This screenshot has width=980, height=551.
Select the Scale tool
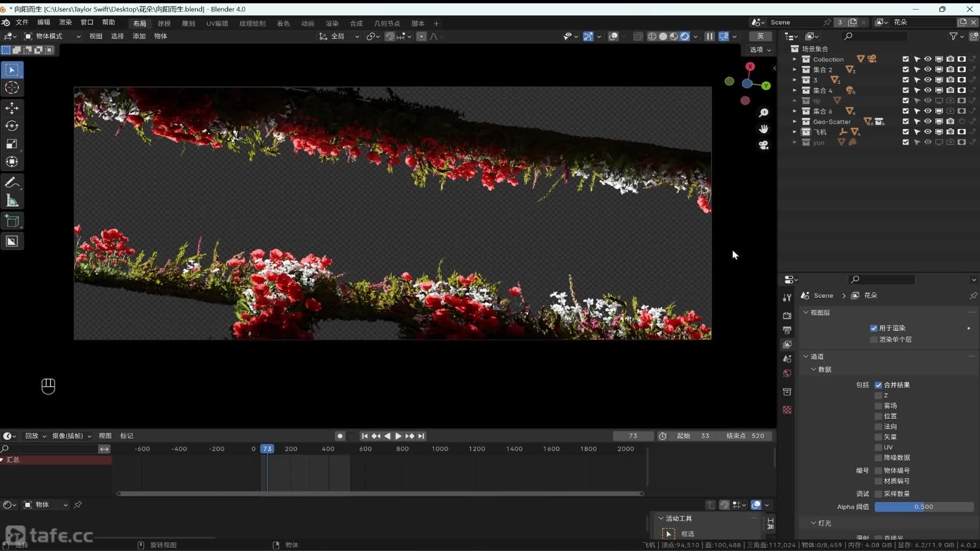coord(12,144)
